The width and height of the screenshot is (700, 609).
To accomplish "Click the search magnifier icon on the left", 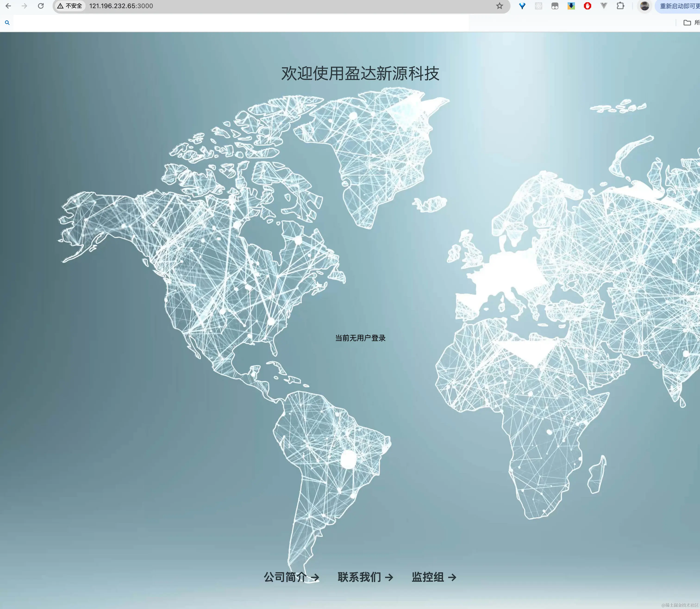I will tap(7, 22).
